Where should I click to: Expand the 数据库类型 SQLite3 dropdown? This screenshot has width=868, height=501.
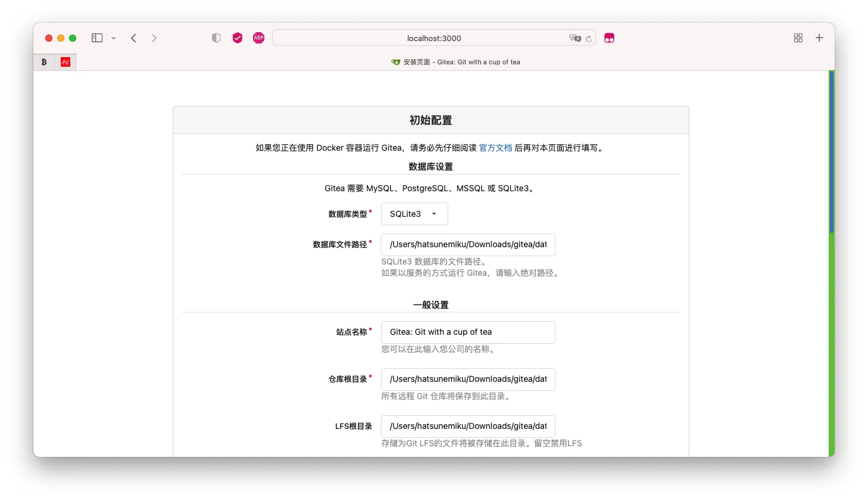click(x=414, y=214)
